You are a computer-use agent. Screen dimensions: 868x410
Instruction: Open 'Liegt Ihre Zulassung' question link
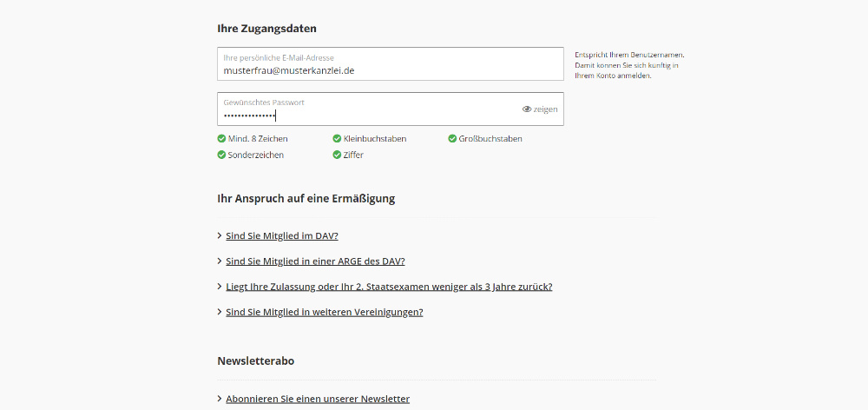click(x=389, y=287)
